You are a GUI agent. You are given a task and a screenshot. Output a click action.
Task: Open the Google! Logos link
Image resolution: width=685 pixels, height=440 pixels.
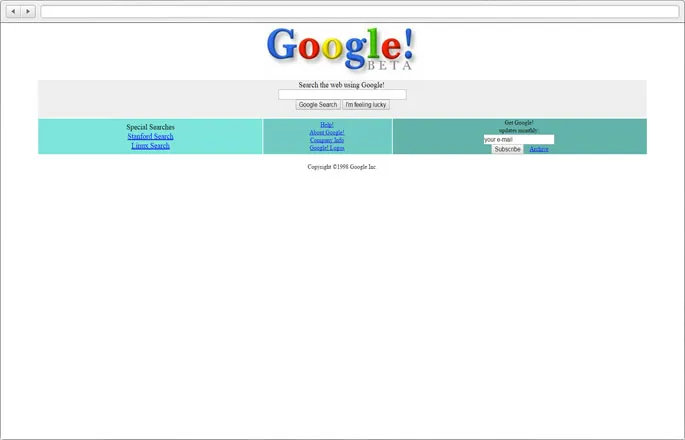[x=327, y=148]
